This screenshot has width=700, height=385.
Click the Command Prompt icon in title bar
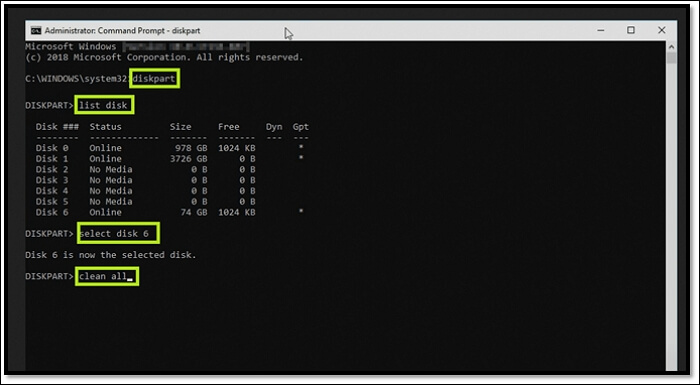click(36, 31)
